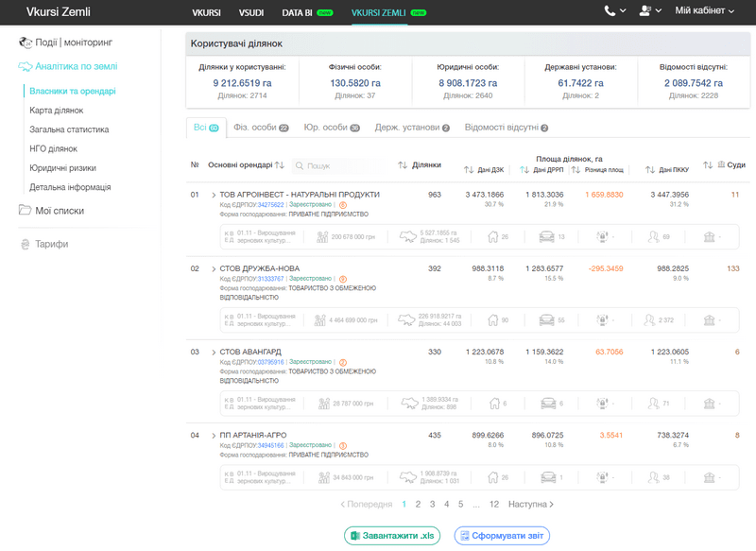Open Детальна інформація submenu item
This screenshot has height=551, width=756.
coord(70,187)
